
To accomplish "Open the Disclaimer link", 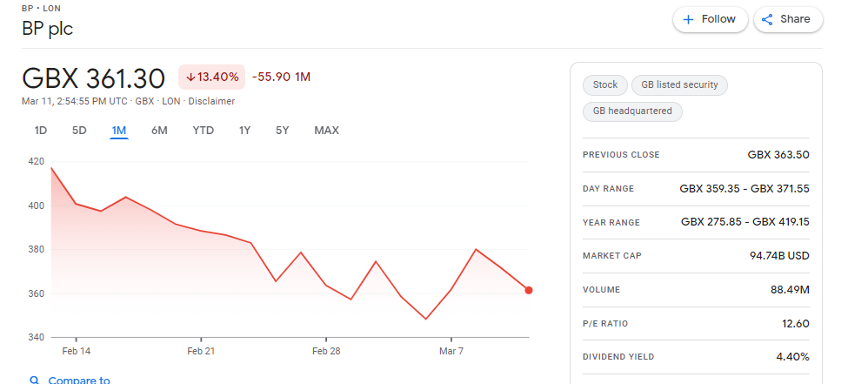I will coord(211,101).
